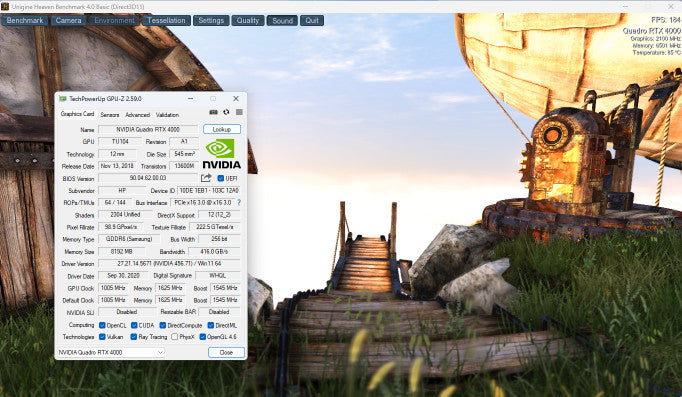Open the Tessellation menu in Heaven
682x397 pixels.
coord(166,20)
